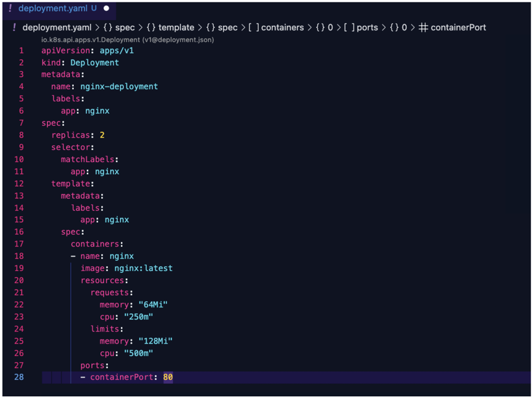The image size is (532, 398).
Task: Click the "128Mi" memory value
Action: point(155,341)
